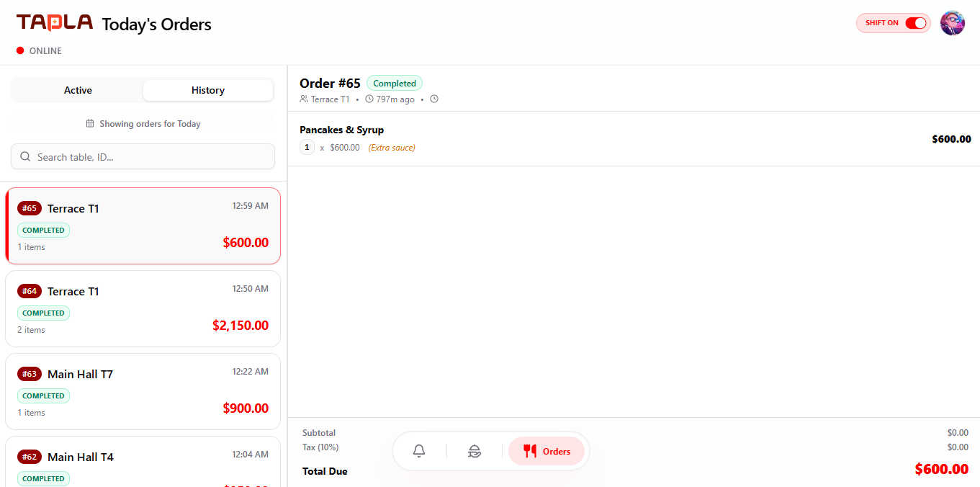Click the 12:22 AM timestamp
This screenshot has height=487, width=980.
point(250,372)
